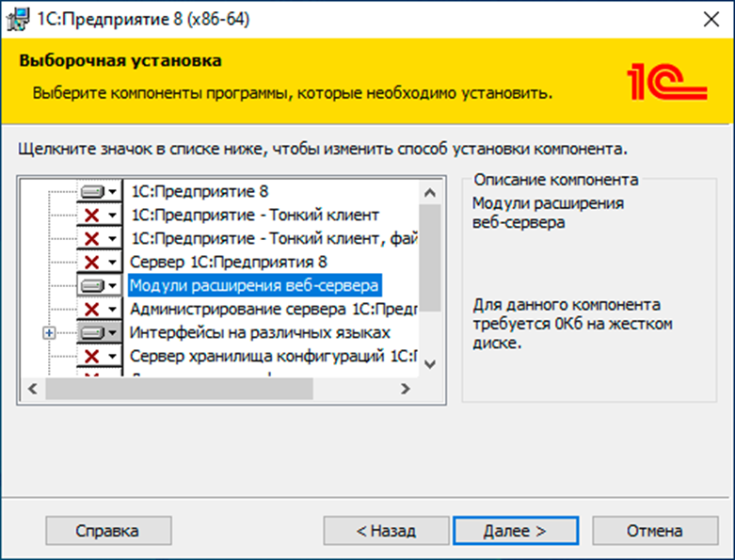Click the red X icon for Сервер хранилища конфигураций

coord(92,356)
